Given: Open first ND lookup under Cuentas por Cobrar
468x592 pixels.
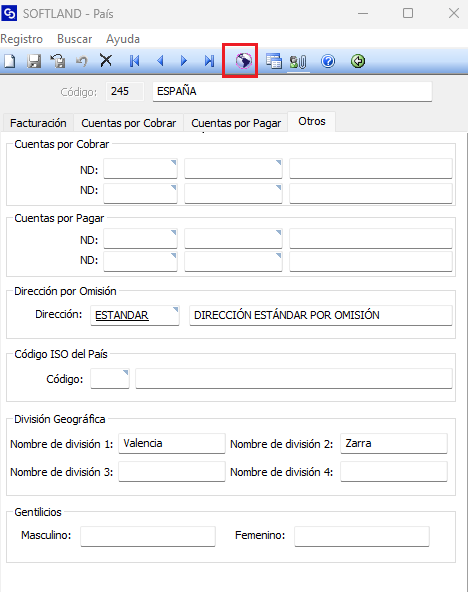Looking at the screenshot, I should 140,169.
